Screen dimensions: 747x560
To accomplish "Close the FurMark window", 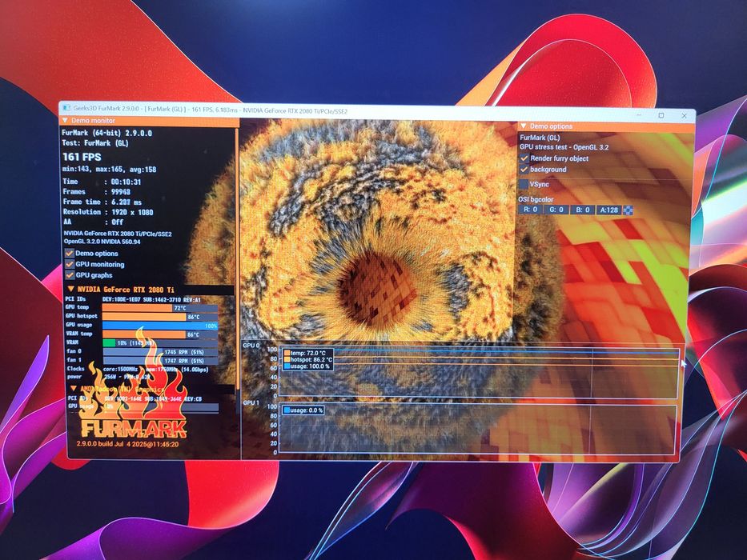I will tap(684, 116).
